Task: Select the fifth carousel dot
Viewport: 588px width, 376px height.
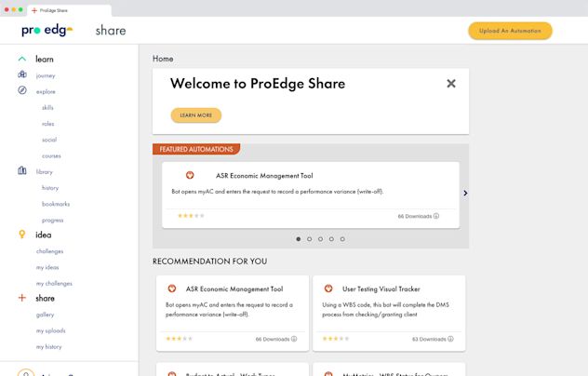Action: click(x=342, y=239)
